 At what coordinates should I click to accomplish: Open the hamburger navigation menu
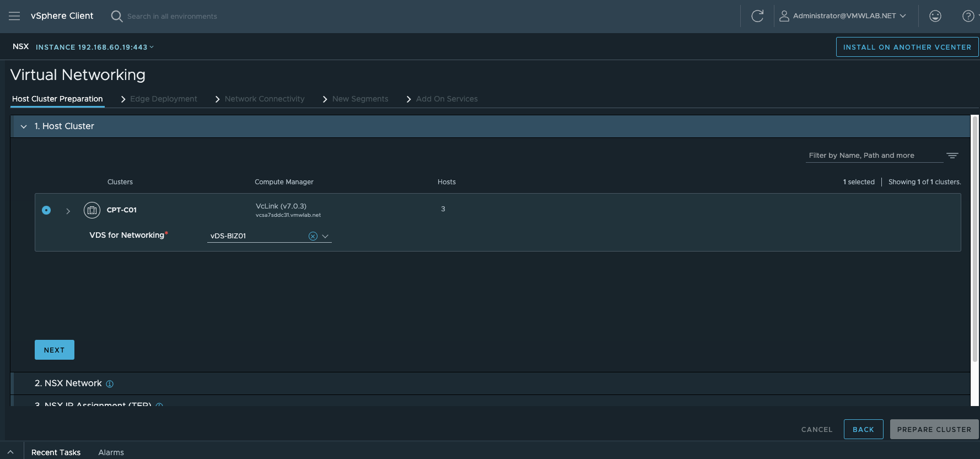(x=14, y=16)
